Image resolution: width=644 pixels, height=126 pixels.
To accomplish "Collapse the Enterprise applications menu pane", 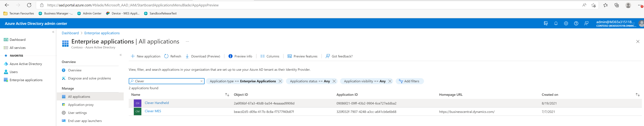I will 120,55.
